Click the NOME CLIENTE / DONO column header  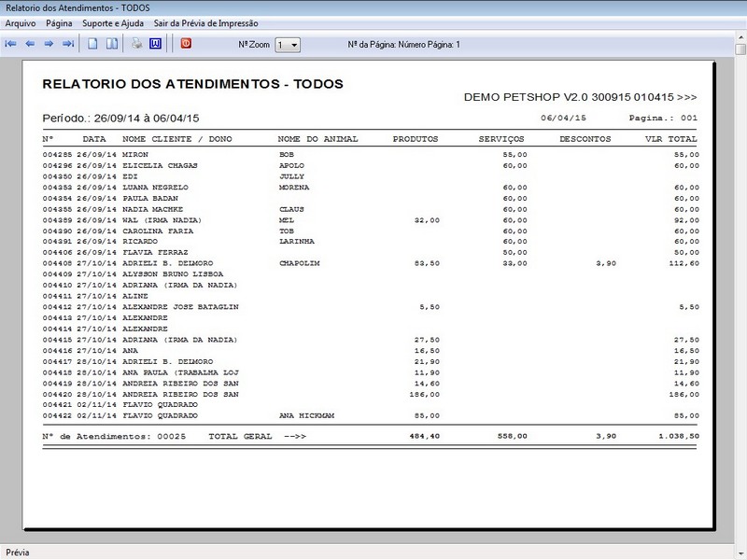(x=177, y=139)
